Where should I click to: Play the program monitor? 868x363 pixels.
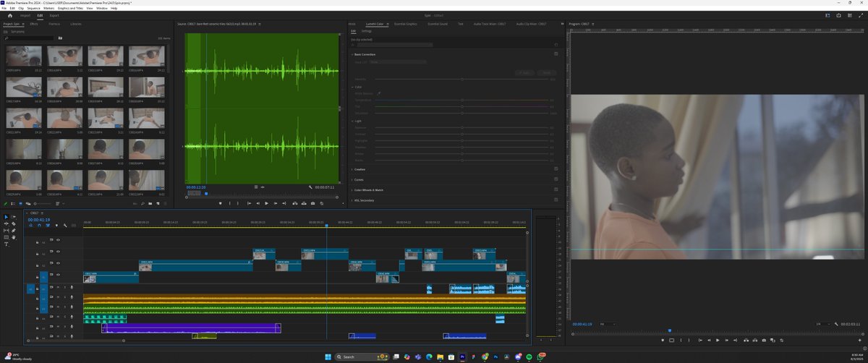pyautogui.click(x=718, y=340)
